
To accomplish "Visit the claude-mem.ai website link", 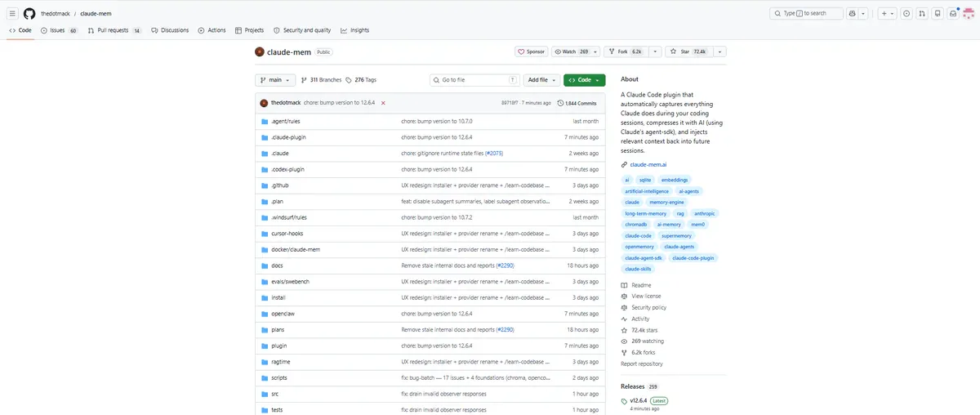I will point(648,164).
